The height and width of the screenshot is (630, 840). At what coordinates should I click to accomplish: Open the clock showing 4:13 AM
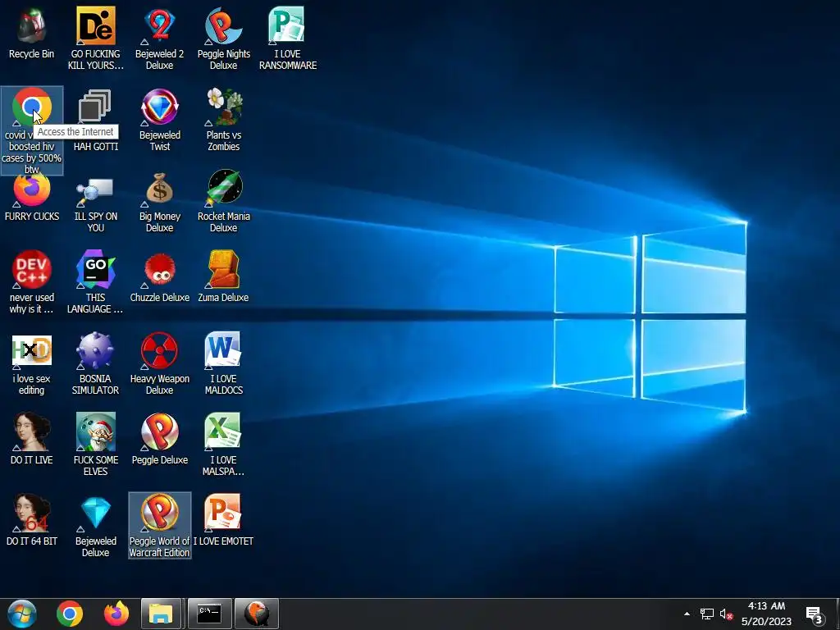click(767, 614)
